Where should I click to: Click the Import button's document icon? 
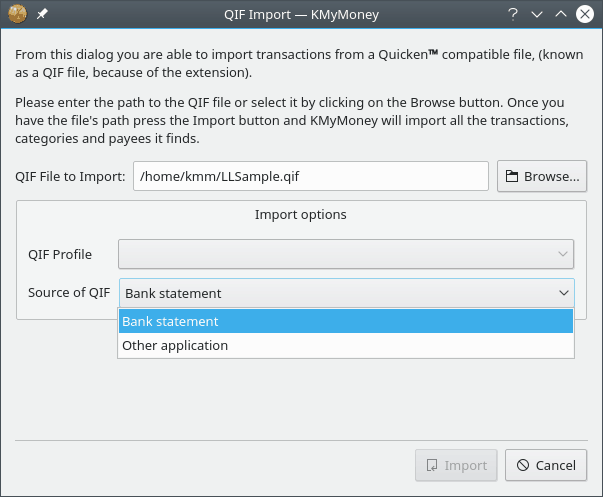(x=432, y=465)
